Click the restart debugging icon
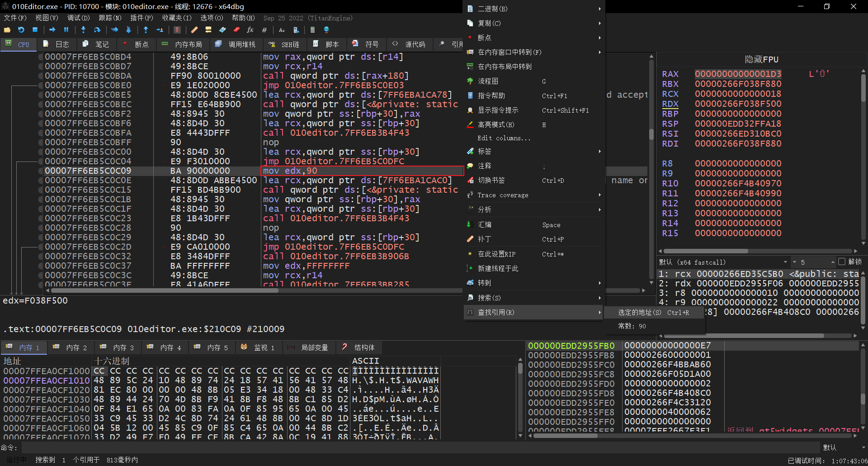Screen dimensions: 868x466 point(21,30)
